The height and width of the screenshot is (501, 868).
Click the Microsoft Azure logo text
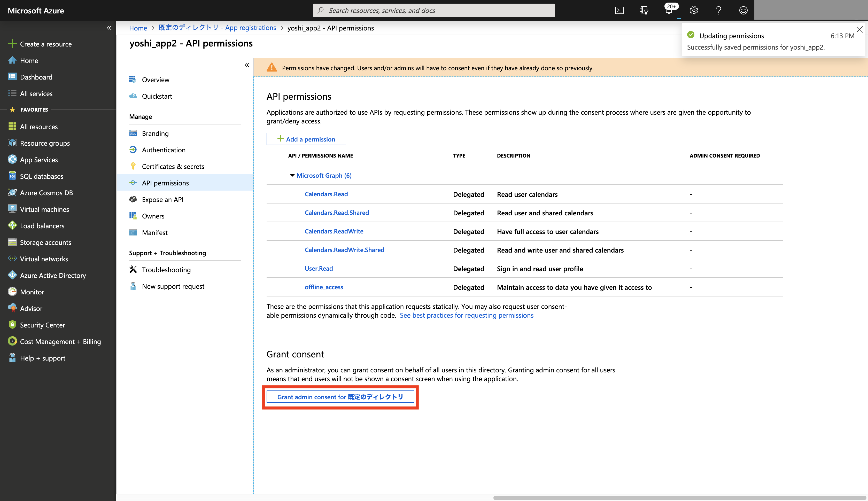point(36,10)
